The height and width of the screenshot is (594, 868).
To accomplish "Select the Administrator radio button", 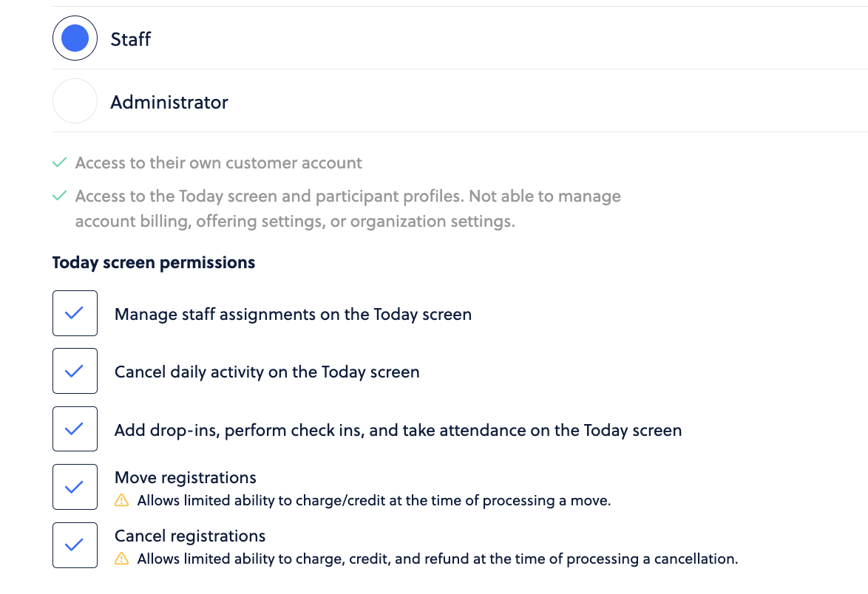I will [75, 100].
